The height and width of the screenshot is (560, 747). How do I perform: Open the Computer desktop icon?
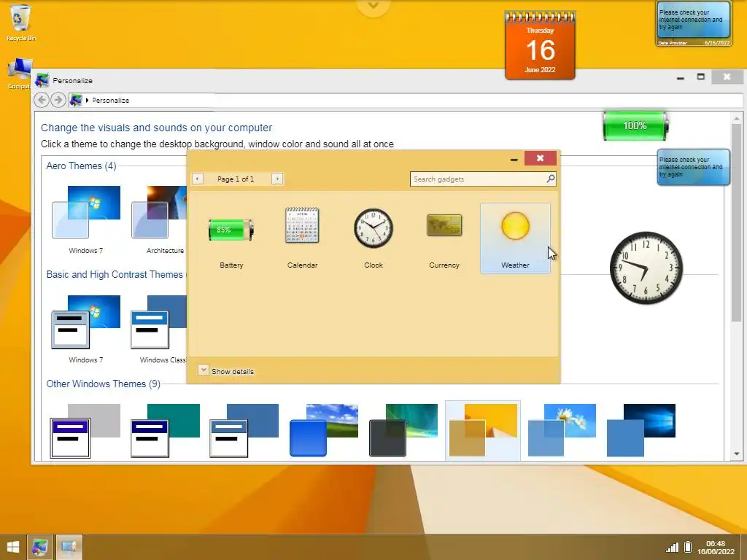pyautogui.click(x=19, y=74)
